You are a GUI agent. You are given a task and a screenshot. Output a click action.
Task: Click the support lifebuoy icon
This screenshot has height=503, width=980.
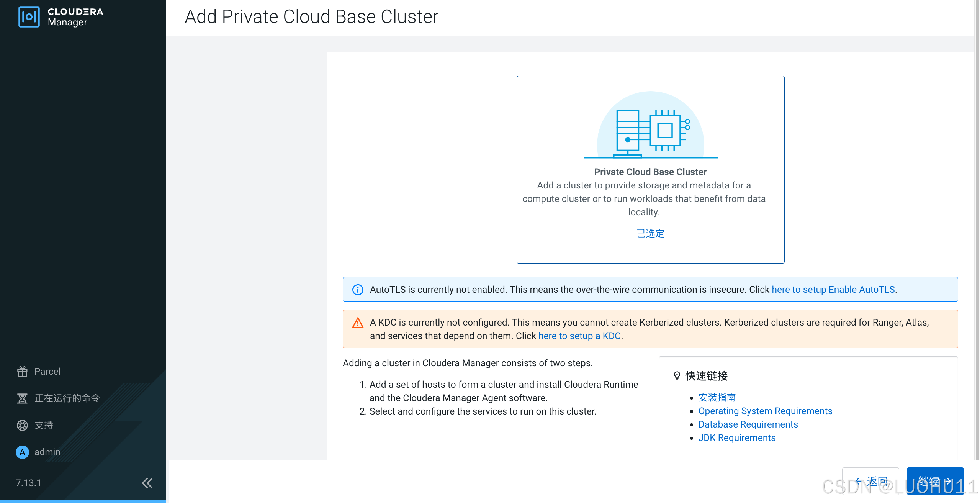(x=22, y=425)
